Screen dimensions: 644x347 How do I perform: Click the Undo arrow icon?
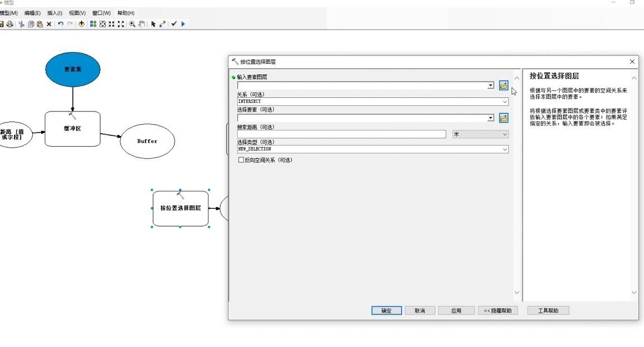coord(60,24)
